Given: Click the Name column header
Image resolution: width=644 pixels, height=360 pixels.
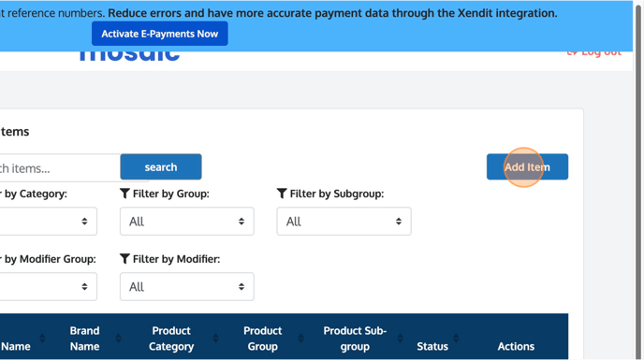Looking at the screenshot, I should point(16,346).
